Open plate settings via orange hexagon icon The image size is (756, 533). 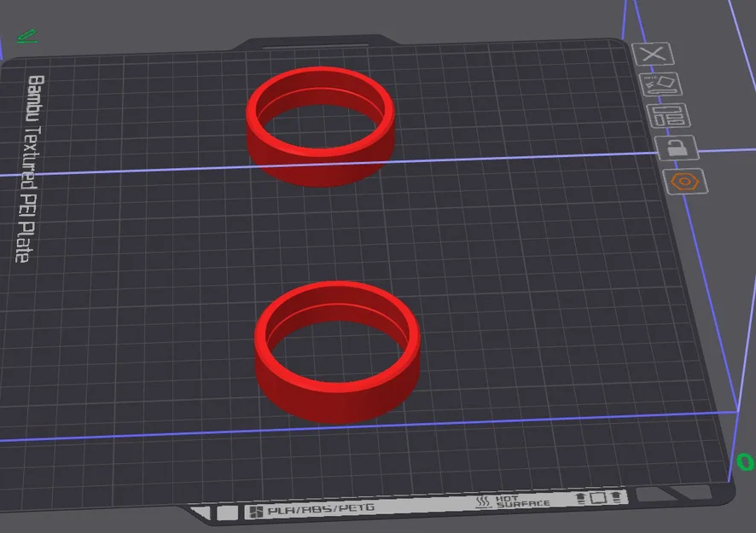[x=685, y=182]
